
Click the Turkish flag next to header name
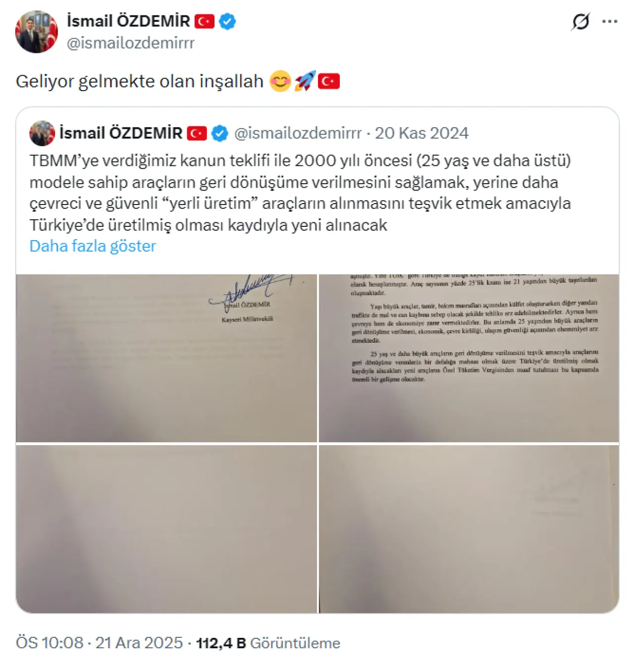click(204, 21)
